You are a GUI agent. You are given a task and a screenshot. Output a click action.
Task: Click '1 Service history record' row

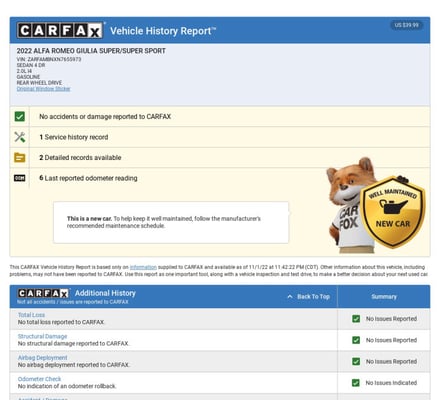(220, 137)
